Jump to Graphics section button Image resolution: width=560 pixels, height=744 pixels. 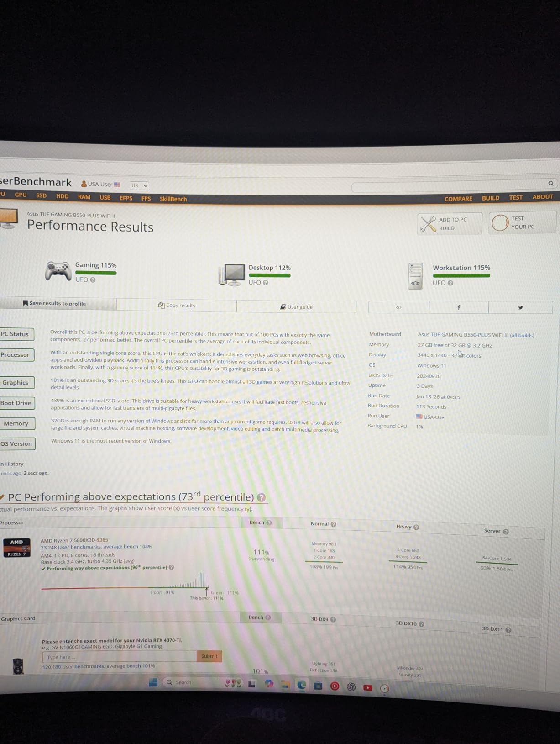[x=16, y=382]
